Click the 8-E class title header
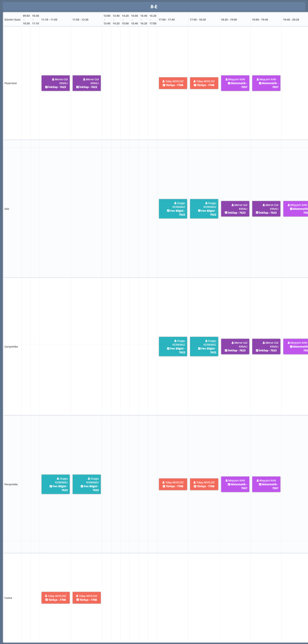Viewport: 308px width, 644px height. coord(154,7)
